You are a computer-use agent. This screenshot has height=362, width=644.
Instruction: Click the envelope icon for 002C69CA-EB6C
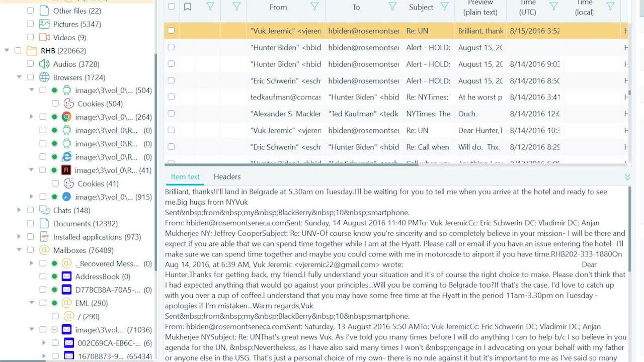pyautogui.click(x=69, y=343)
